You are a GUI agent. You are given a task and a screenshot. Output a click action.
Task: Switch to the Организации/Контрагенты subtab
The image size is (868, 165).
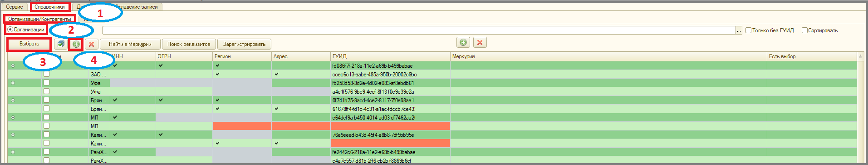click(39, 19)
